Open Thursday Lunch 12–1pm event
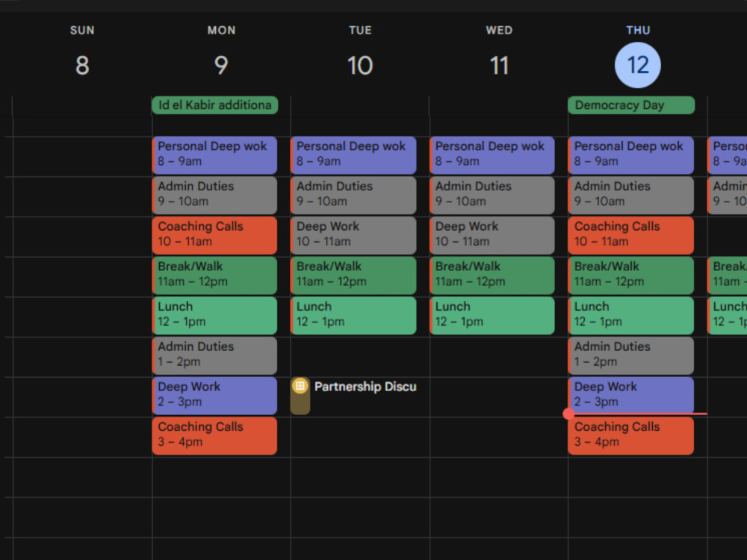 (630, 315)
